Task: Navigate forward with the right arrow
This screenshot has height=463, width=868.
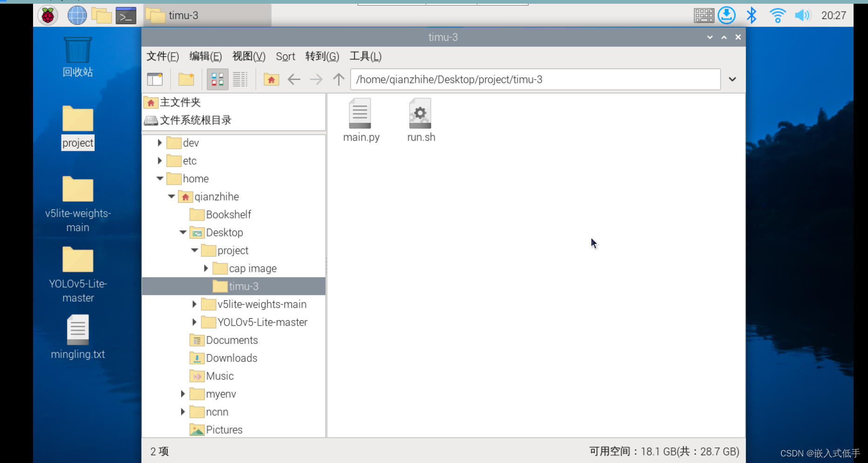Action: click(316, 79)
